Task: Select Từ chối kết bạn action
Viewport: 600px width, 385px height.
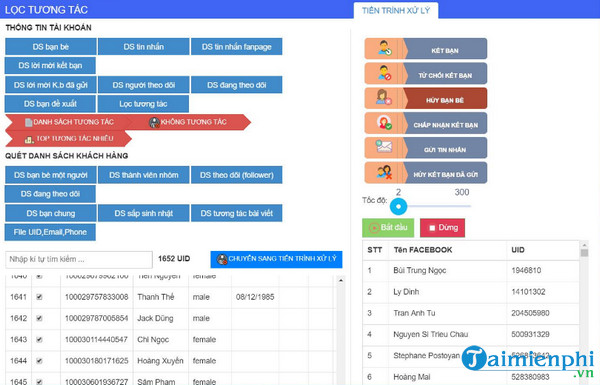Action: tap(426, 73)
